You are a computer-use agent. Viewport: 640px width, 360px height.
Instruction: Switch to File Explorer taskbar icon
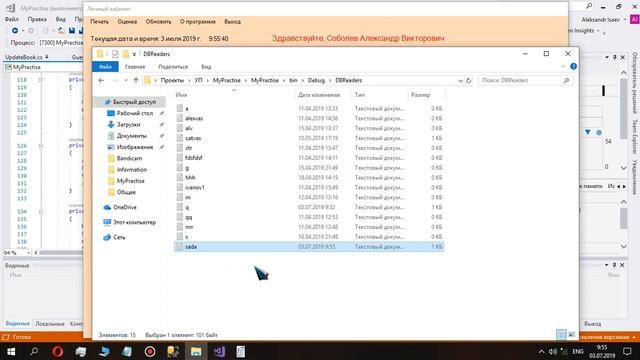pos(196,351)
